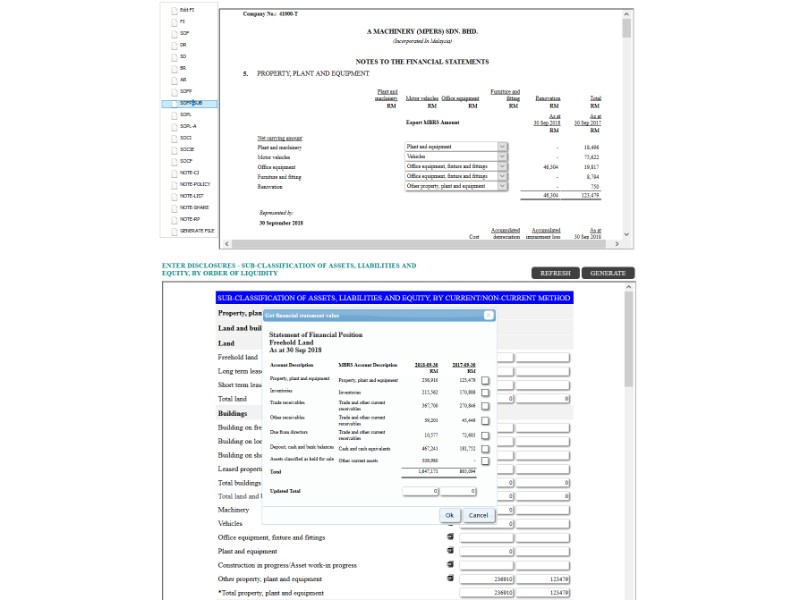Viewport: 800px width, 600px height.
Task: Click the GENERATE button
Action: pyautogui.click(x=607, y=273)
